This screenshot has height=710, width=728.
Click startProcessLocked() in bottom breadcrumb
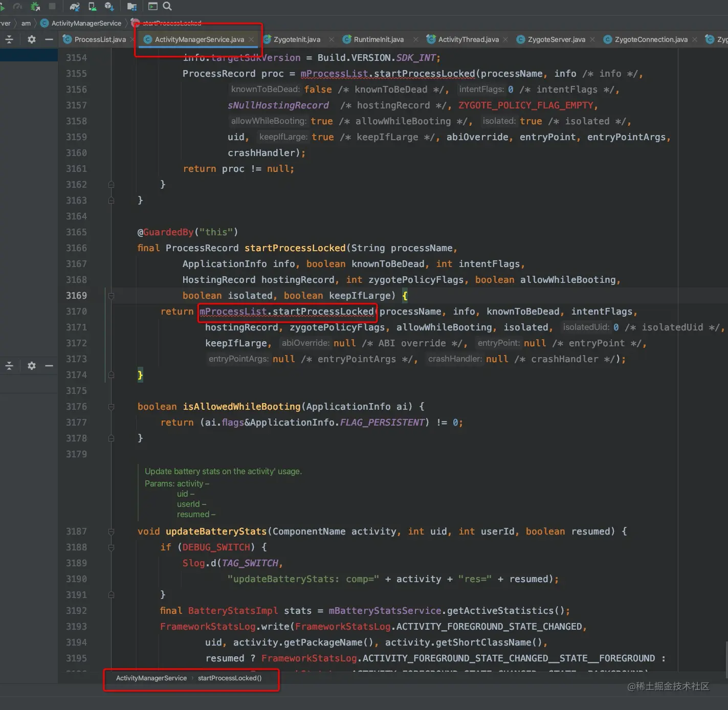pyautogui.click(x=230, y=678)
